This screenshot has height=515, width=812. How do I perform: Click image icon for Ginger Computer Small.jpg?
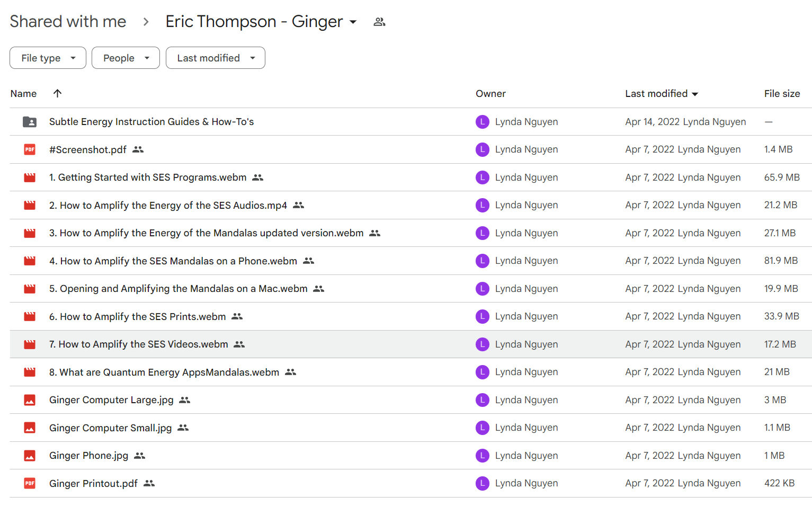pos(30,428)
